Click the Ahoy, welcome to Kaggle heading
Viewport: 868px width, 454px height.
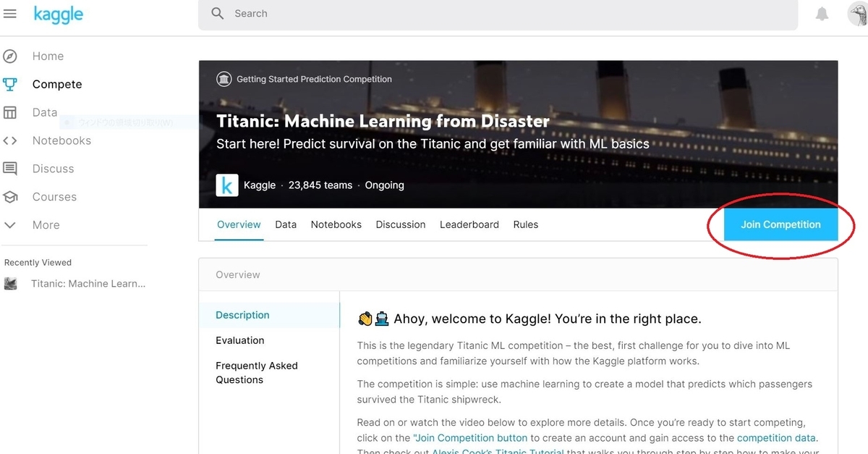[x=548, y=319]
